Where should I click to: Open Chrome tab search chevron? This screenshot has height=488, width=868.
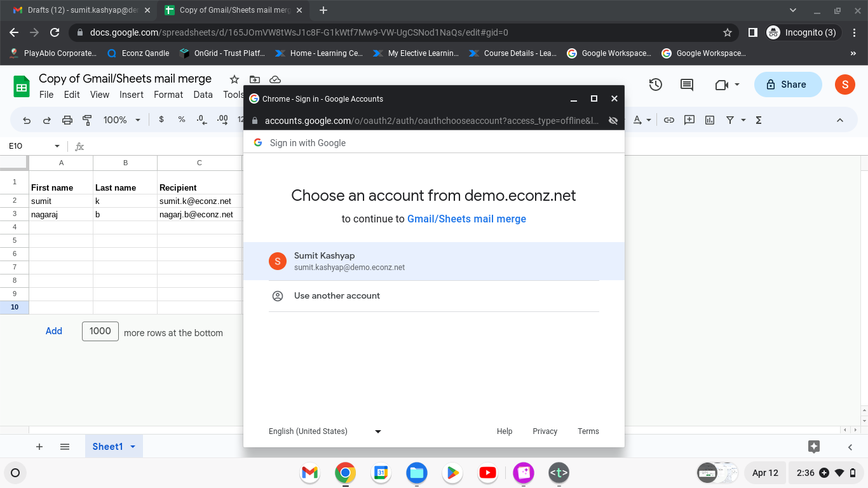point(793,10)
